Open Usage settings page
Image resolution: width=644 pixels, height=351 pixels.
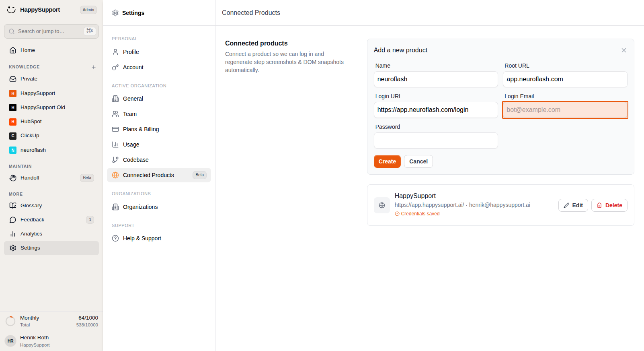click(159, 145)
